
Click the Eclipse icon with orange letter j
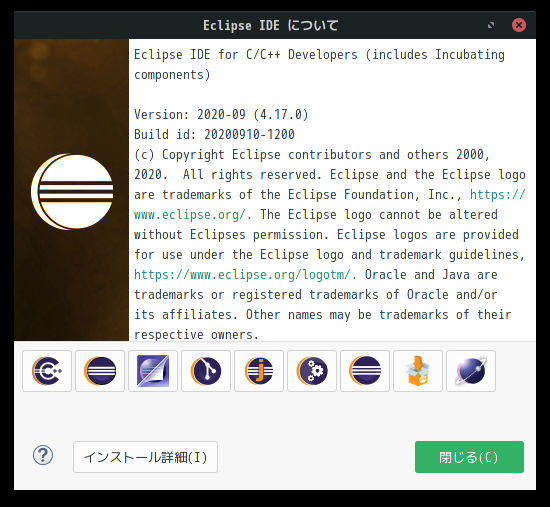point(259,371)
